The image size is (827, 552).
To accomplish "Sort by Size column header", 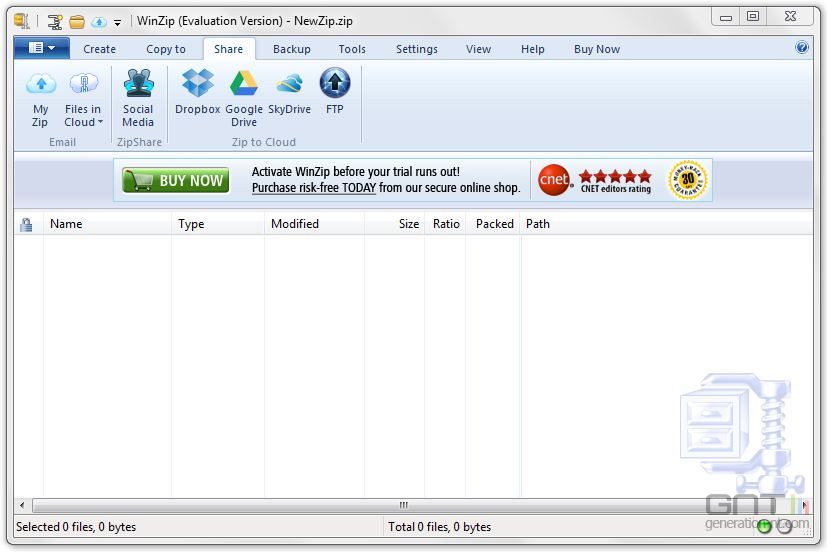I will 395,224.
